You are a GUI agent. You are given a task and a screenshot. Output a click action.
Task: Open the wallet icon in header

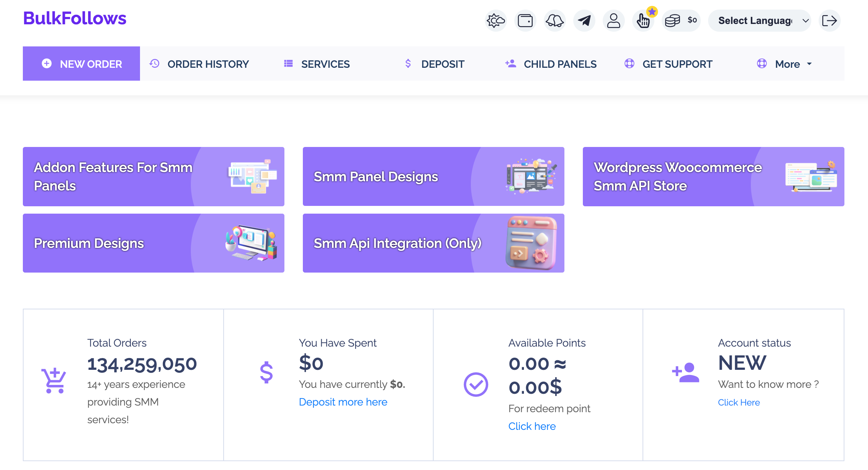click(525, 21)
